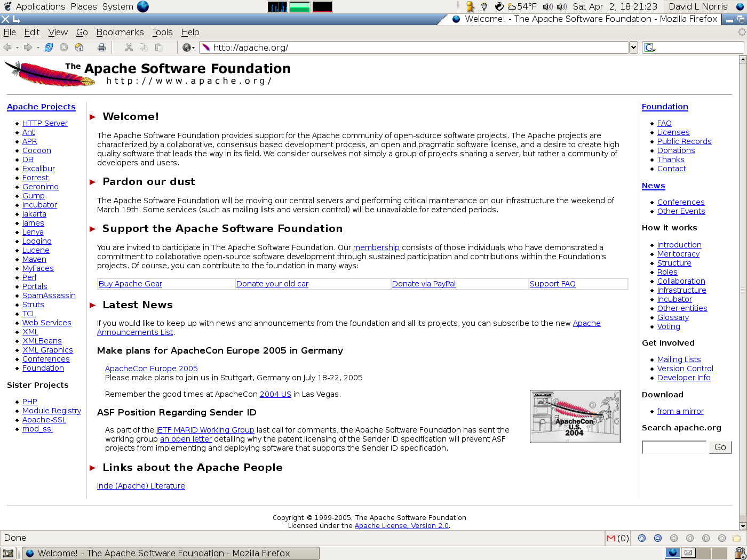Click the clock showing Sat Apr 2, 18:21:23
The width and height of the screenshot is (747, 560).
(x=615, y=6)
